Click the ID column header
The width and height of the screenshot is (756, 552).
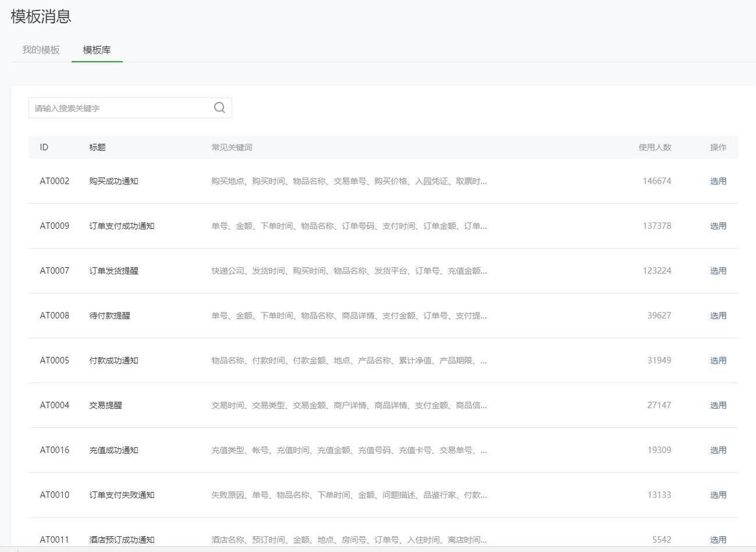point(44,148)
